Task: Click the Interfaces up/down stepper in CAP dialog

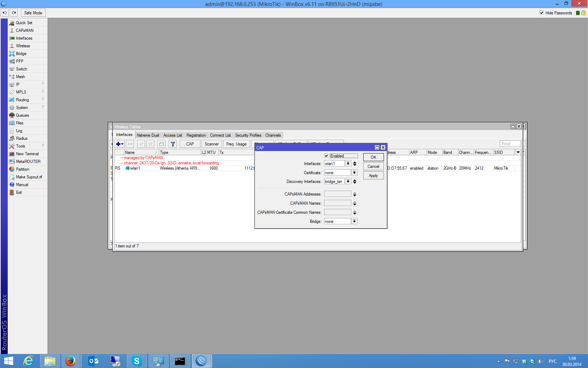Action: 355,164
